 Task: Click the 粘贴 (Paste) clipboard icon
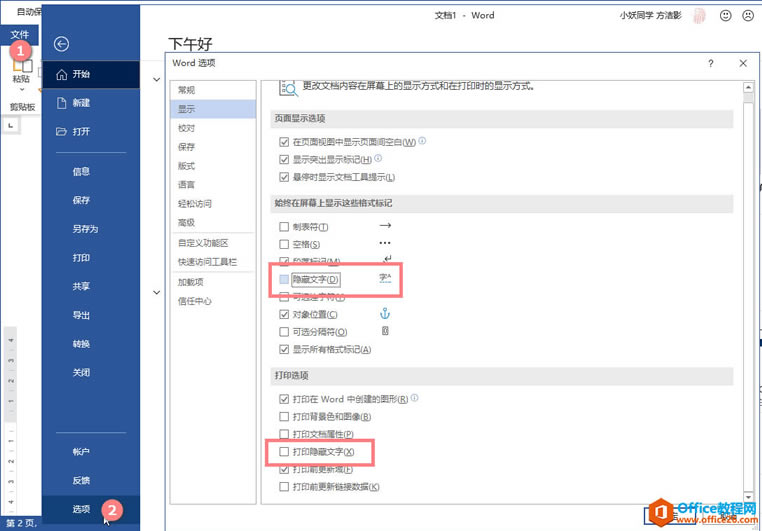[x=22, y=66]
